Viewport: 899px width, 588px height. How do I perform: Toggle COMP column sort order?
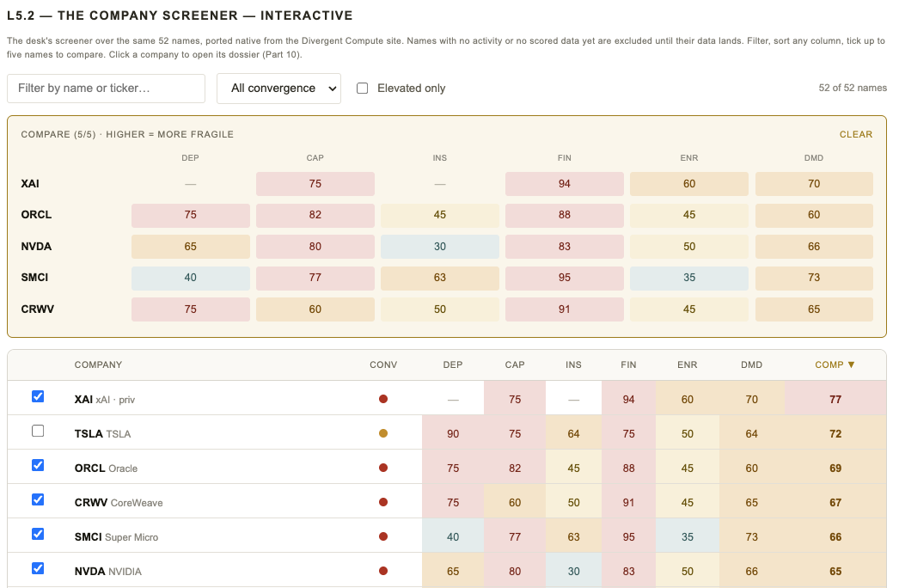(x=835, y=364)
